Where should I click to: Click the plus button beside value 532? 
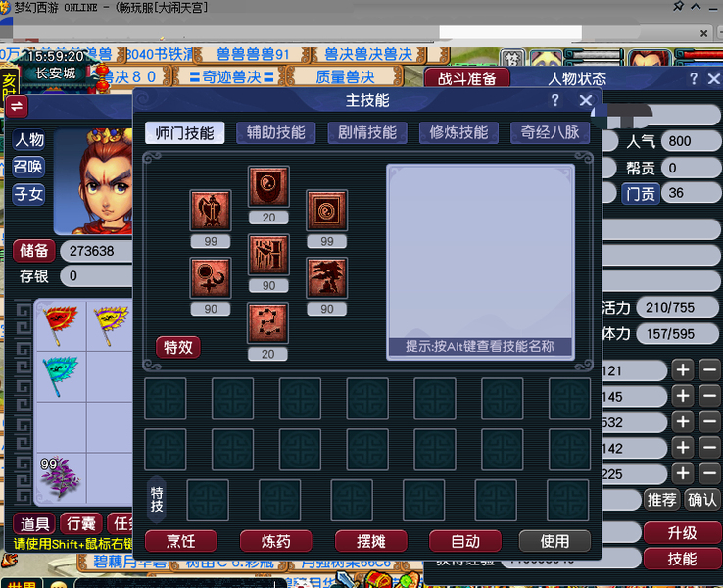[683, 421]
